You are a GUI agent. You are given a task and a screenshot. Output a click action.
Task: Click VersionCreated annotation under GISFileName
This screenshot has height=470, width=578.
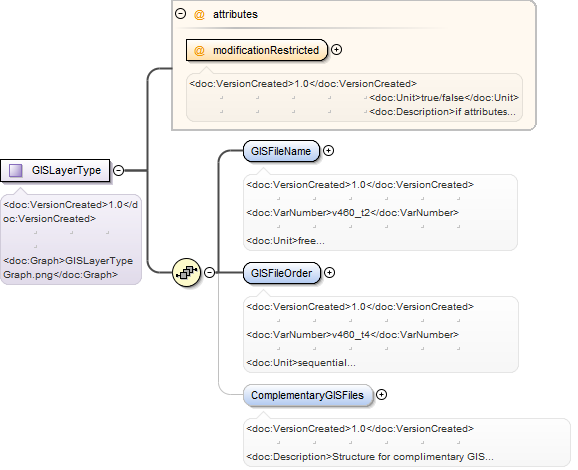coord(360,185)
